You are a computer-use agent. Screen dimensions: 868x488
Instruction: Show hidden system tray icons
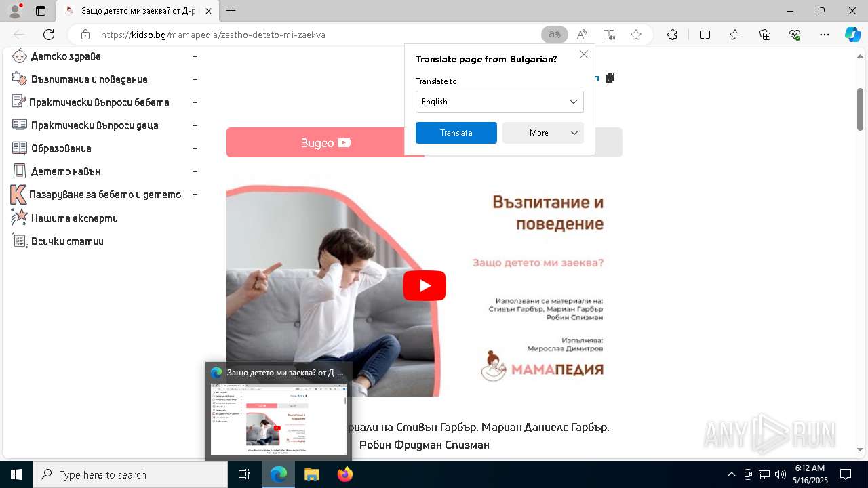tap(731, 474)
